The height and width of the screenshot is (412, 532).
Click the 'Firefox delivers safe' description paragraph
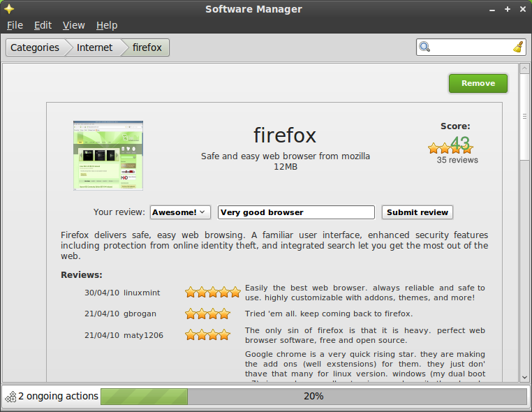(274, 245)
